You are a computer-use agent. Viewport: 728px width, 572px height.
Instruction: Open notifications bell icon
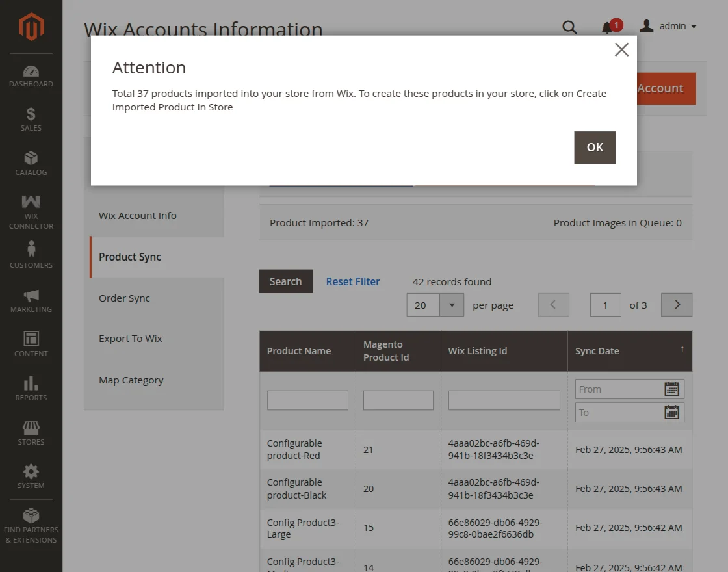(607, 27)
